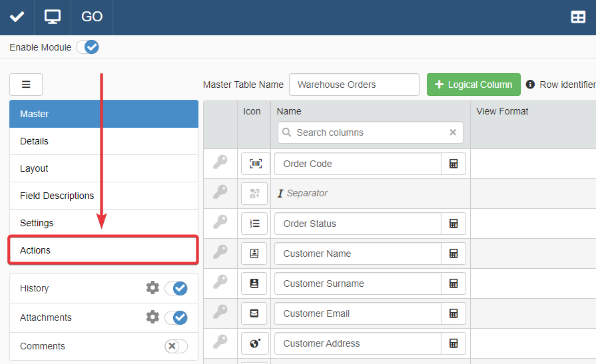Open the monitor preview icon
Image resolution: width=596 pixels, height=364 pixels.
click(x=53, y=17)
